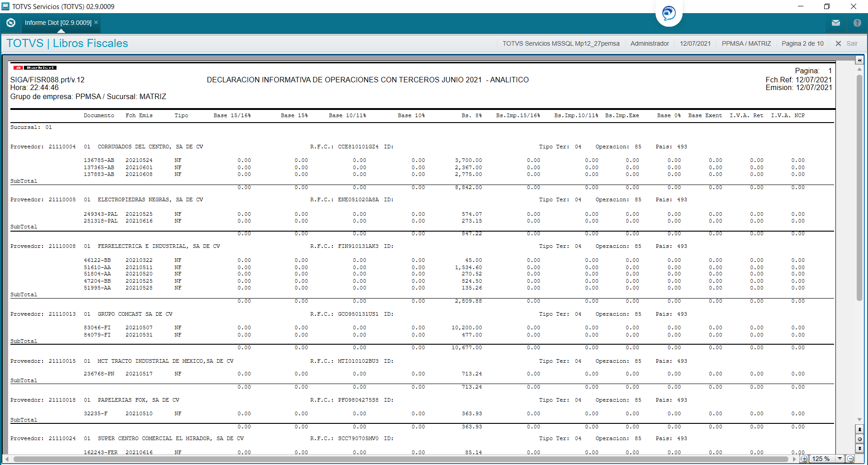Click document number 83046-FI

[x=97, y=328]
